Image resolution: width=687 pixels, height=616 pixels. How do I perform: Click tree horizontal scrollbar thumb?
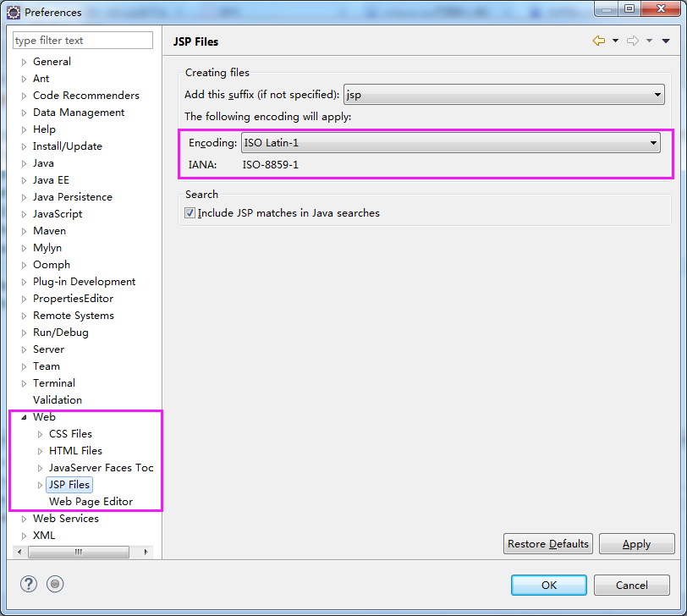pos(79,552)
